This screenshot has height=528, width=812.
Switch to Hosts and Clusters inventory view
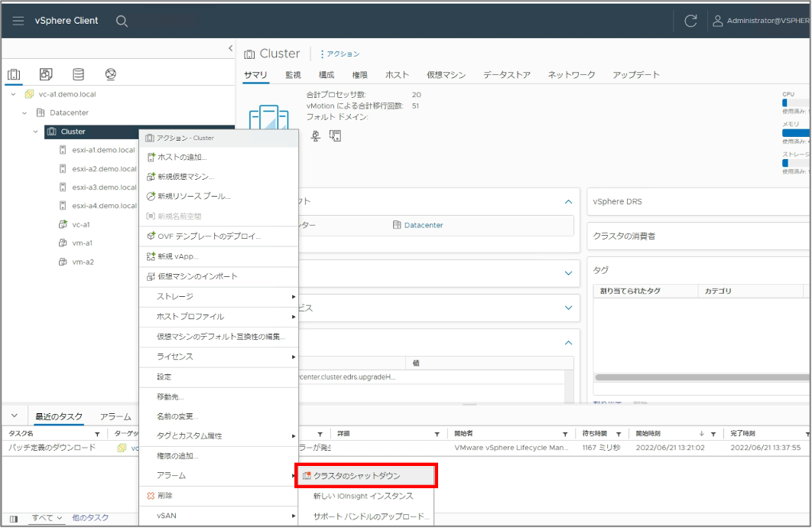click(x=14, y=74)
